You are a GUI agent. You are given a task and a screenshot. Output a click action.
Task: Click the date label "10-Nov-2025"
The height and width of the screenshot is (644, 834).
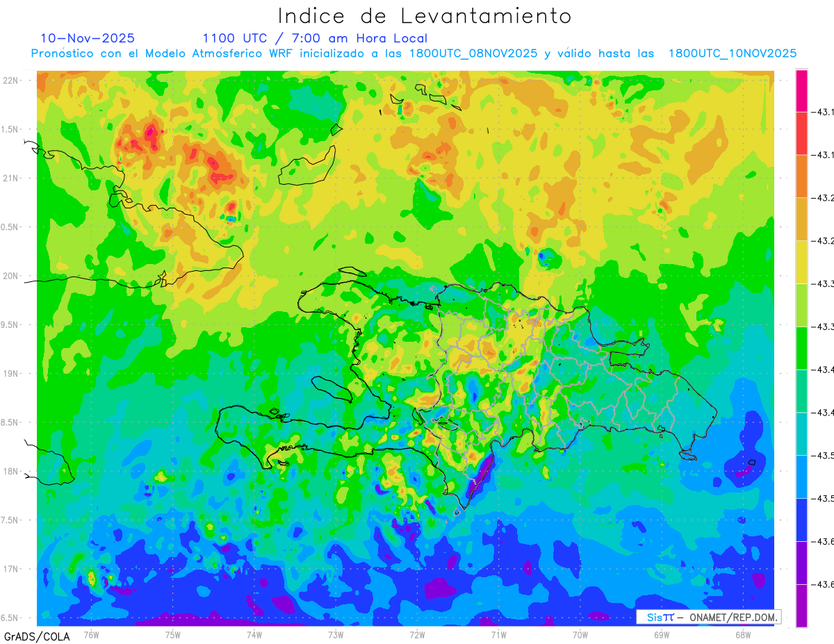pyautogui.click(x=88, y=38)
